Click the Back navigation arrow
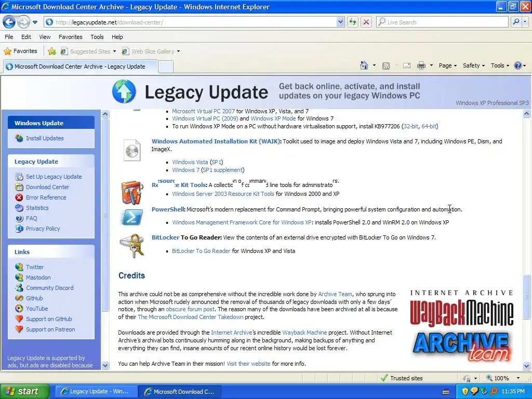 tap(9, 22)
